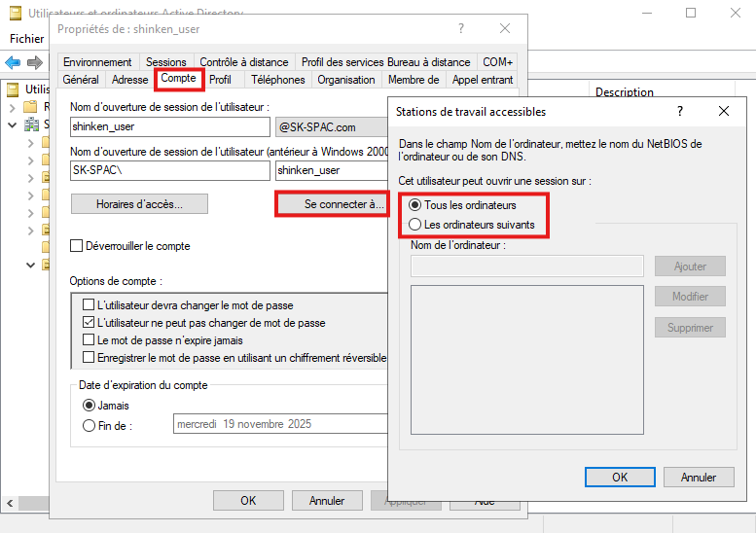
Task: Click help question mark in Propriétés dialog title
Action: pyautogui.click(x=461, y=29)
